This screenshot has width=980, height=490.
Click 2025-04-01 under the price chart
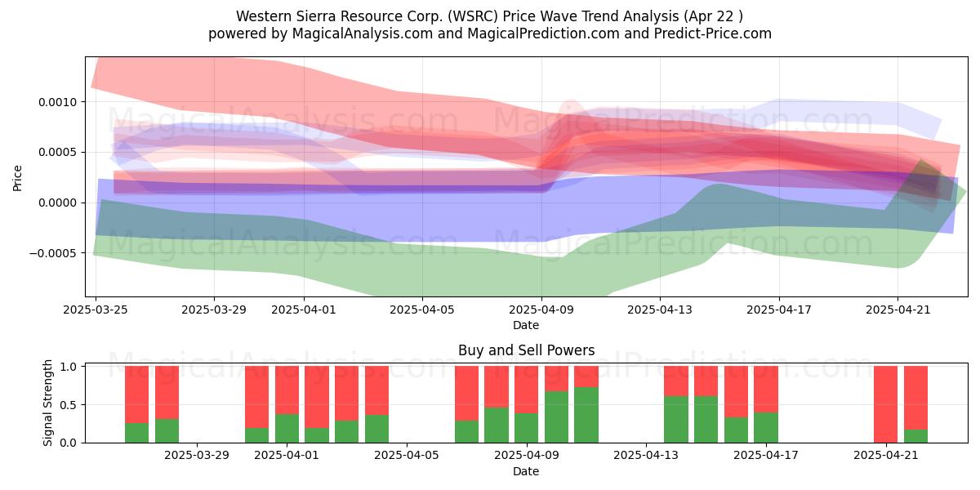pos(304,310)
